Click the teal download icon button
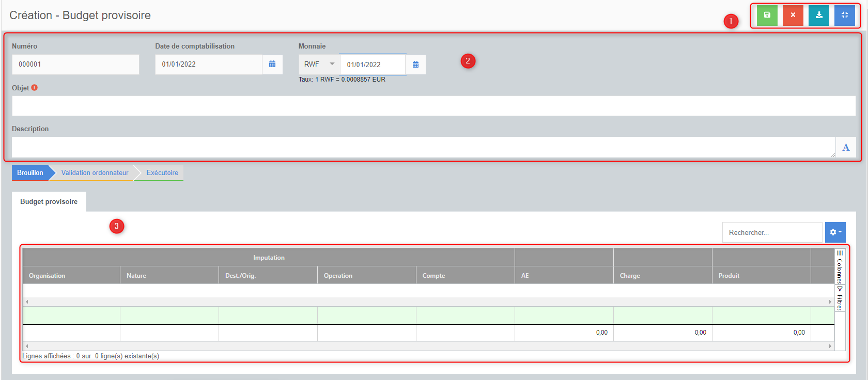The image size is (868, 380). pos(818,15)
